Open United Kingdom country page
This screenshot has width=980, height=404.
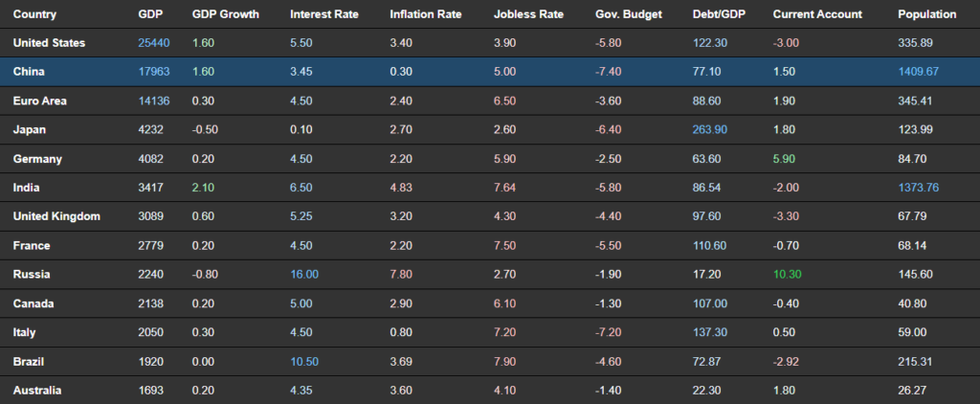coord(56,216)
